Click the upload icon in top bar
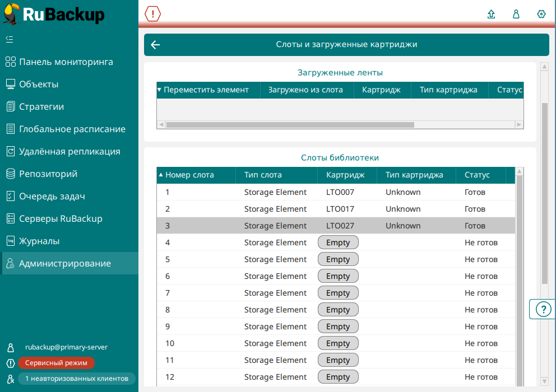The width and height of the screenshot is (556, 392). 492,15
